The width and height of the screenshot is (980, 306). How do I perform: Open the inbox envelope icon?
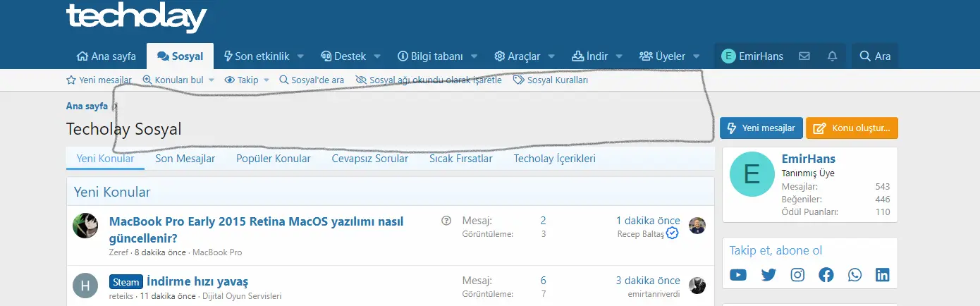coord(804,56)
